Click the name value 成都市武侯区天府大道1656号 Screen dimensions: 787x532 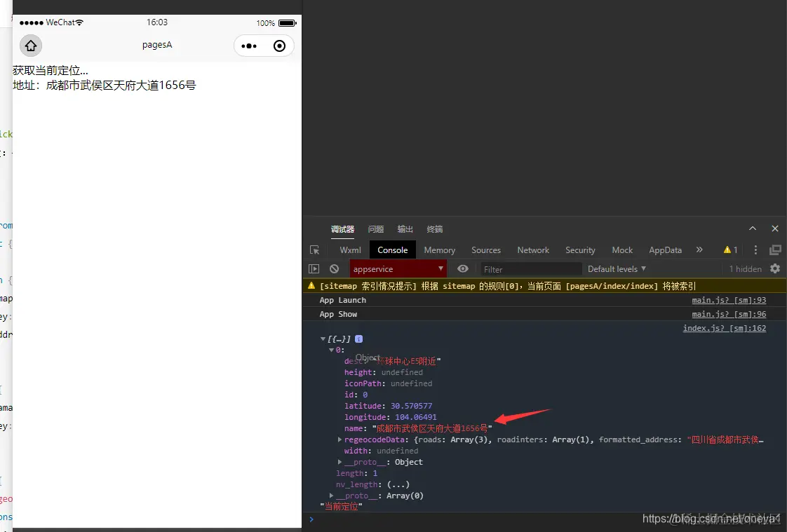click(x=431, y=428)
